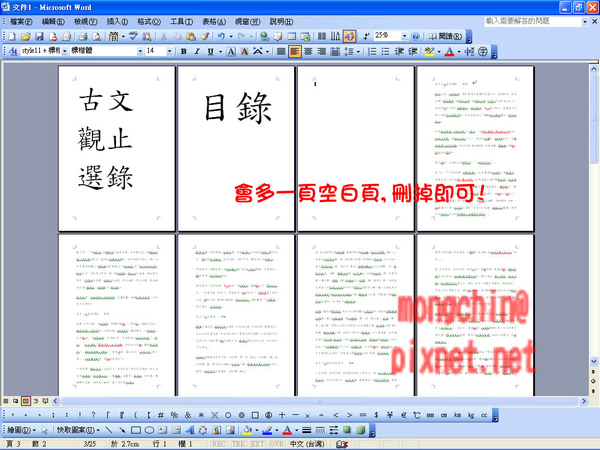Image resolution: width=600 pixels, height=450 pixels.
Task: Toggle right text alignment
Action: click(322, 51)
